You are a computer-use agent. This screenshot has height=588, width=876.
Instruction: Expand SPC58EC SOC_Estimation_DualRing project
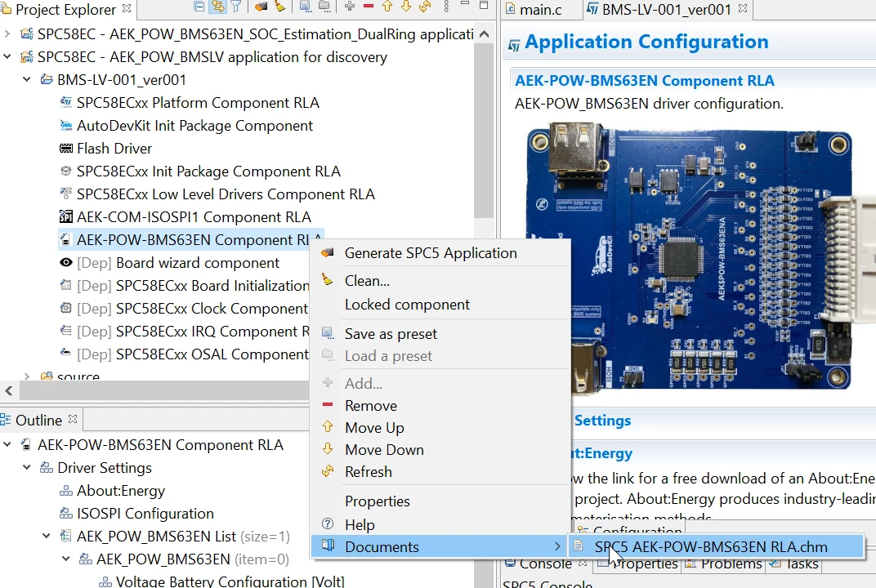[x=7, y=34]
